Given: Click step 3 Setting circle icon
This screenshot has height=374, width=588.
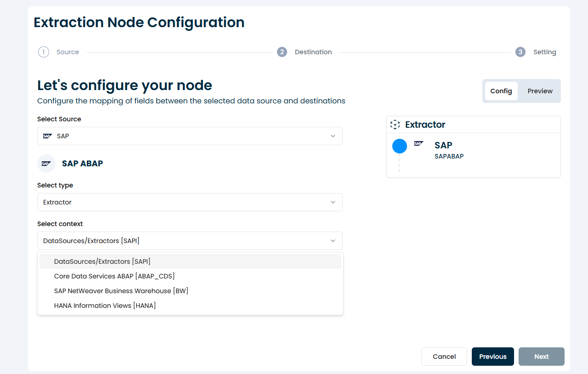Looking at the screenshot, I should tap(520, 52).
